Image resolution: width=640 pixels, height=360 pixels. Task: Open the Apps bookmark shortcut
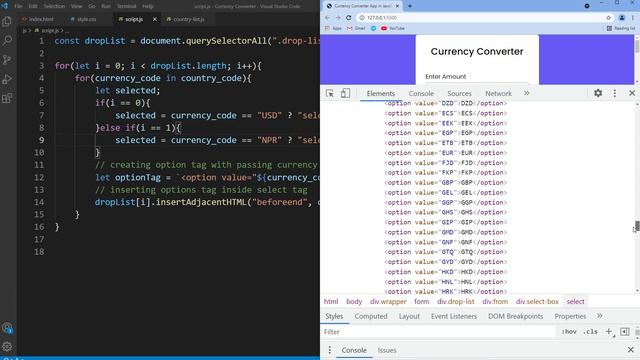click(333, 28)
